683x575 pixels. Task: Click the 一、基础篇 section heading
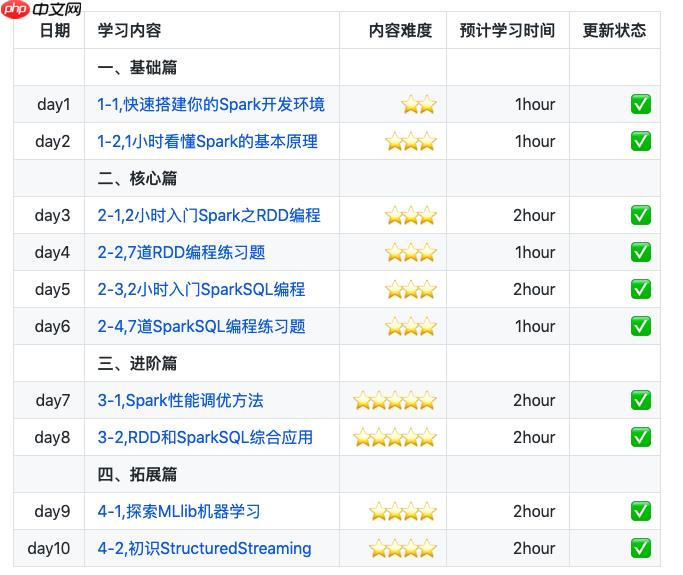pyautogui.click(x=137, y=68)
